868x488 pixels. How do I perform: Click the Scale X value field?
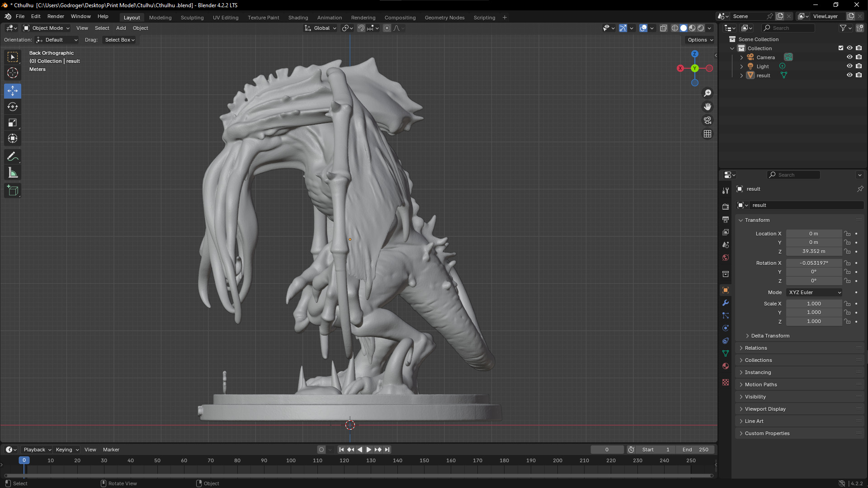(x=814, y=304)
